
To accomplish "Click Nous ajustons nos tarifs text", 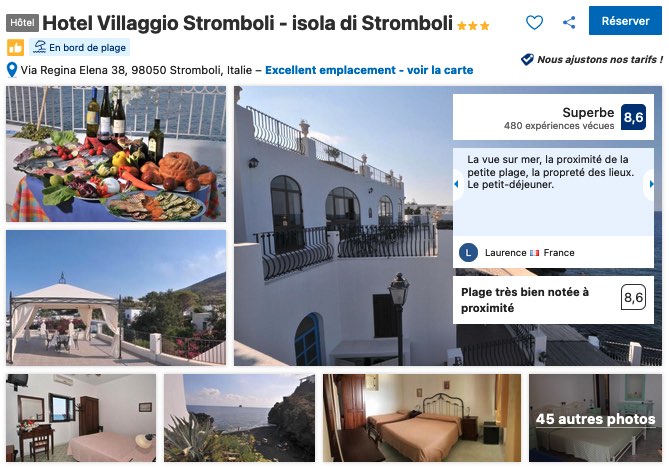I will point(600,59).
